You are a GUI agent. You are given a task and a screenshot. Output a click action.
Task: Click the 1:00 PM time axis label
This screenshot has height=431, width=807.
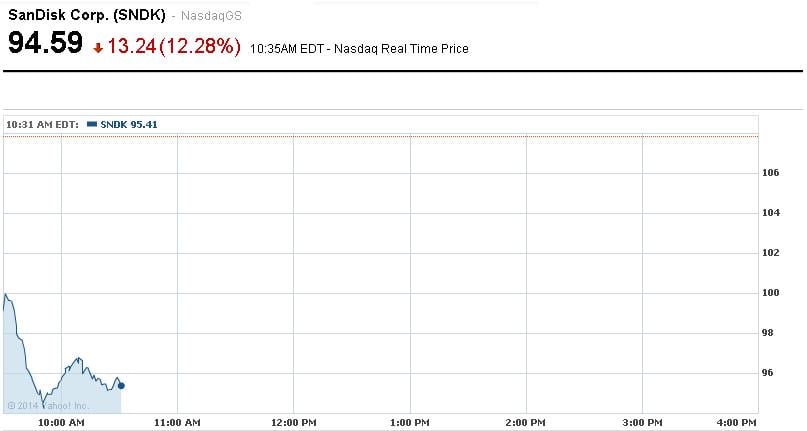pyautogui.click(x=410, y=423)
